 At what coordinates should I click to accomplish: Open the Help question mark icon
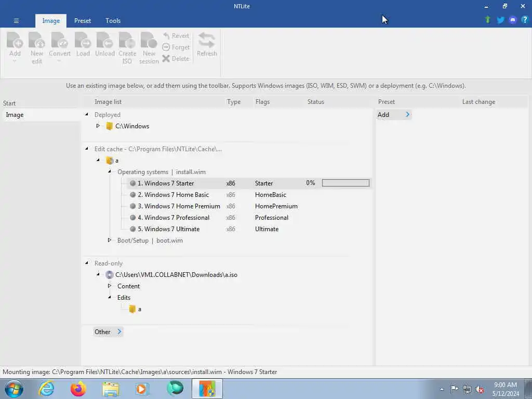click(x=525, y=20)
